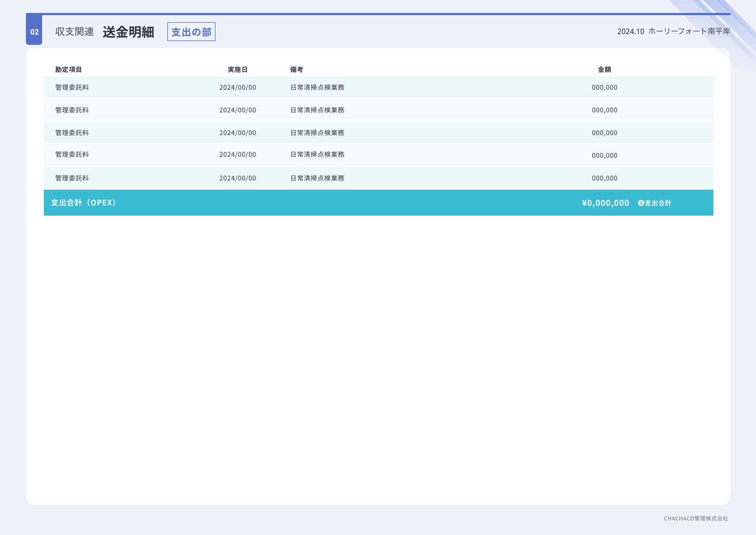
Task: Click the CHACHACO管理株式会社 footer text
Action: coord(696,518)
